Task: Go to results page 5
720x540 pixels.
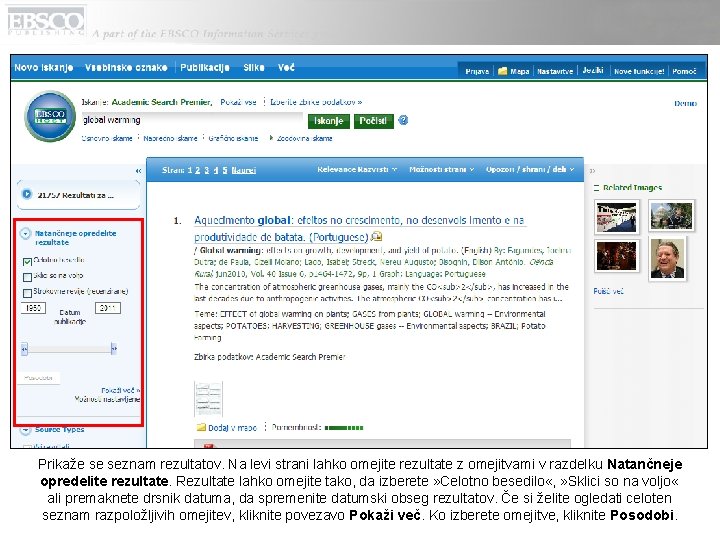Action: tap(225, 170)
